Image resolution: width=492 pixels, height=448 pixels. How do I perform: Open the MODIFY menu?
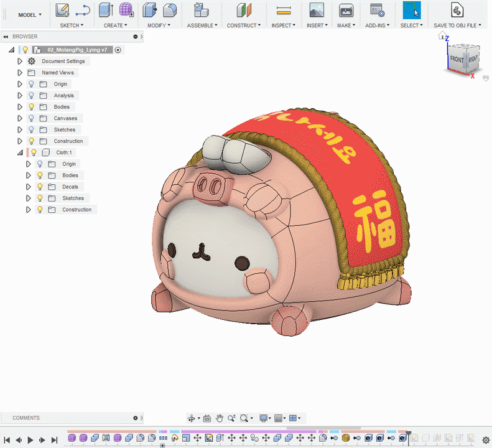(159, 26)
